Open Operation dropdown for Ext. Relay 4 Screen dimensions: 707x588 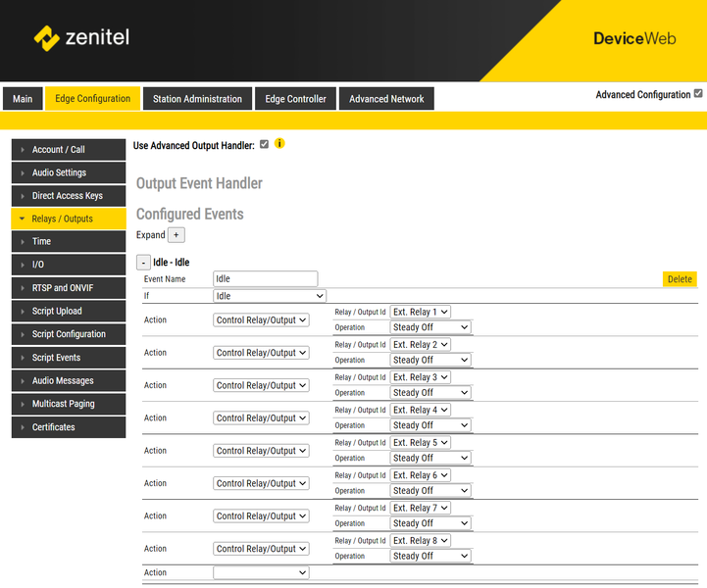430,425
